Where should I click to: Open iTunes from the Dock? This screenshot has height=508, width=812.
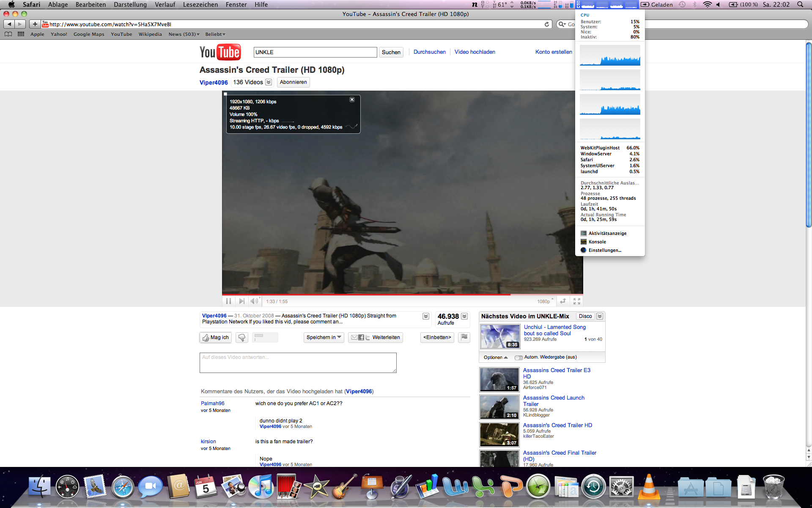pos(261,486)
